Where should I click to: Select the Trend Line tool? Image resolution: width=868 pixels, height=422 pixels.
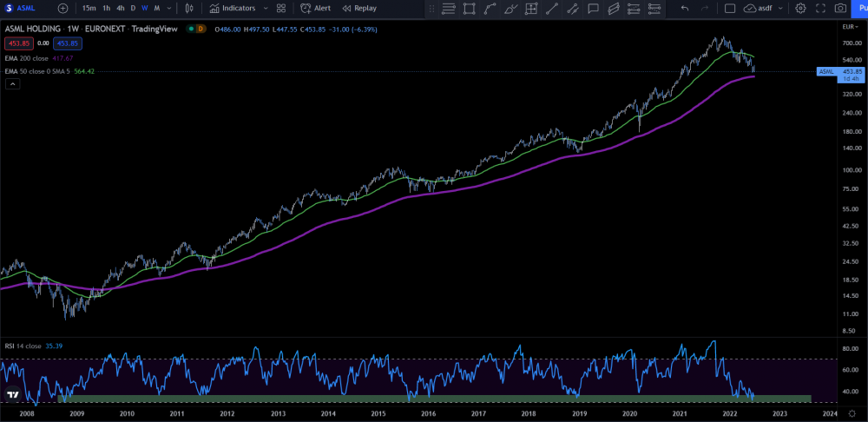(x=551, y=9)
